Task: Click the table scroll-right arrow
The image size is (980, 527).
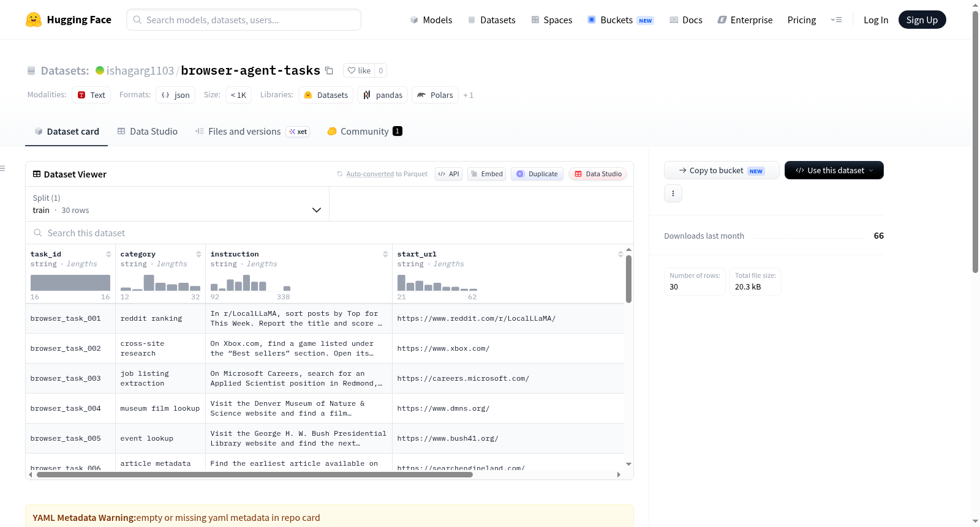Action: (619, 474)
